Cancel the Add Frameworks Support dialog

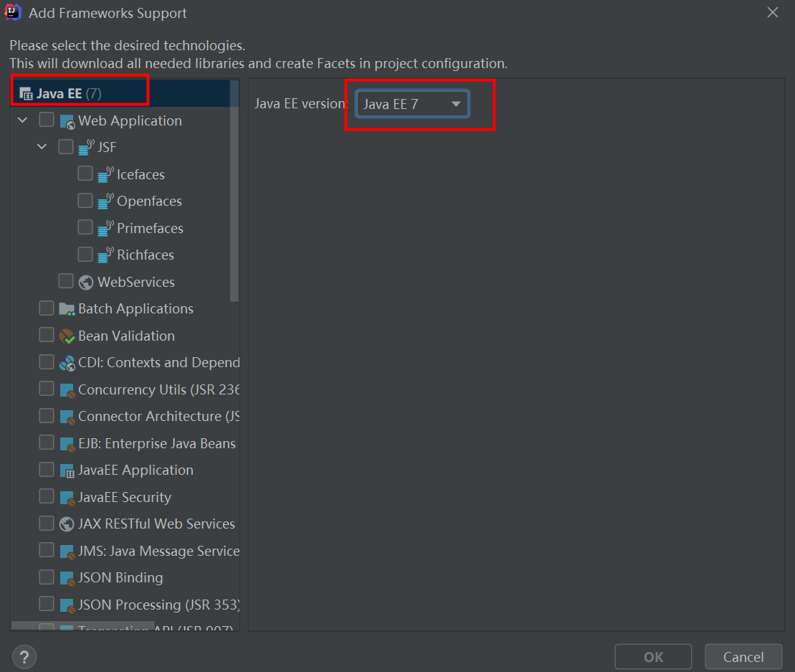(743, 657)
